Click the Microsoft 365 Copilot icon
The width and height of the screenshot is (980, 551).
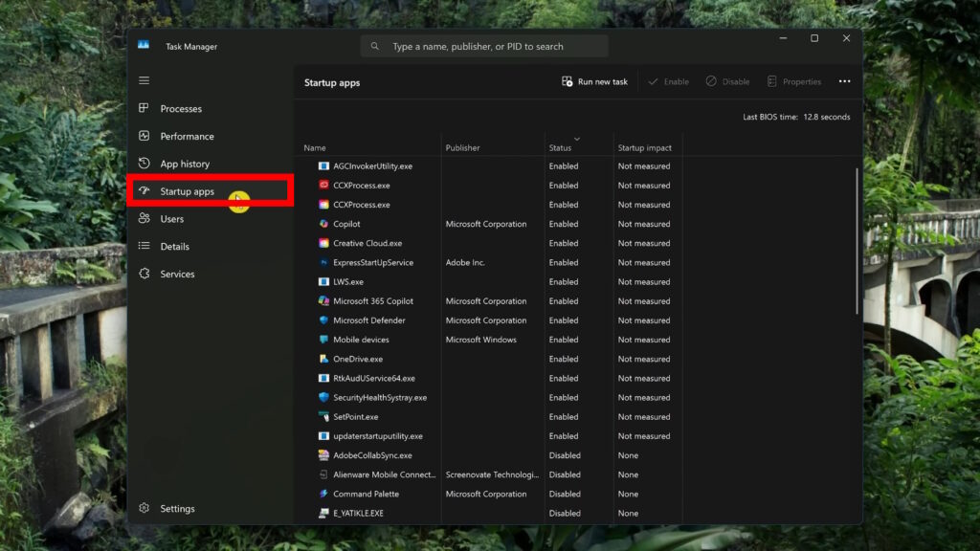tap(323, 300)
